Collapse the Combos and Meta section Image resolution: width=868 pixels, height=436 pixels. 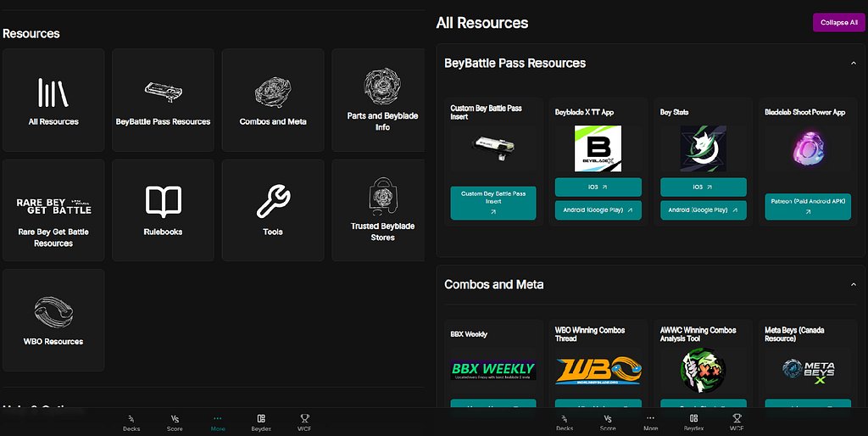[x=853, y=284]
